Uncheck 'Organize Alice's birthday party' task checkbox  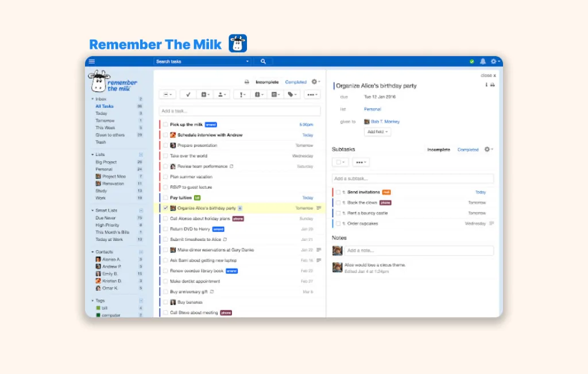(x=165, y=208)
